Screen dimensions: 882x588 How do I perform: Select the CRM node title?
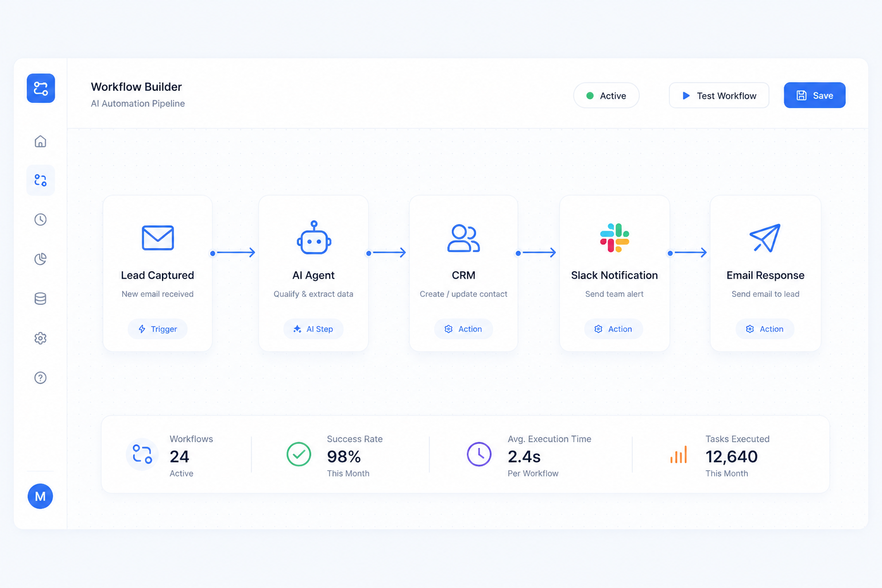click(x=463, y=276)
